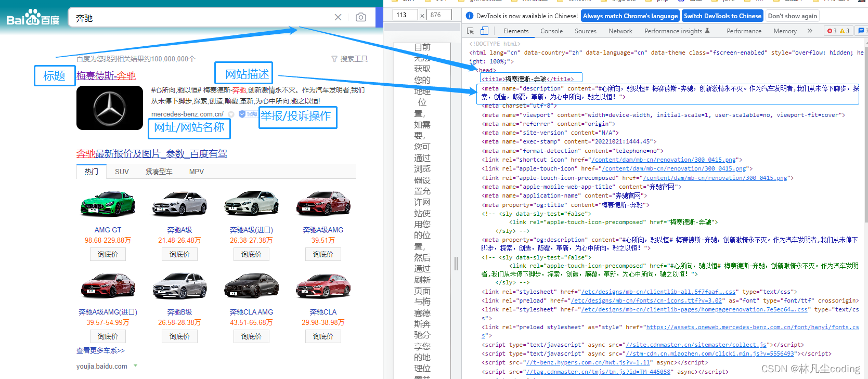Select the 热门 car category tab
Image resolution: width=868 pixels, height=379 pixels.
point(92,172)
